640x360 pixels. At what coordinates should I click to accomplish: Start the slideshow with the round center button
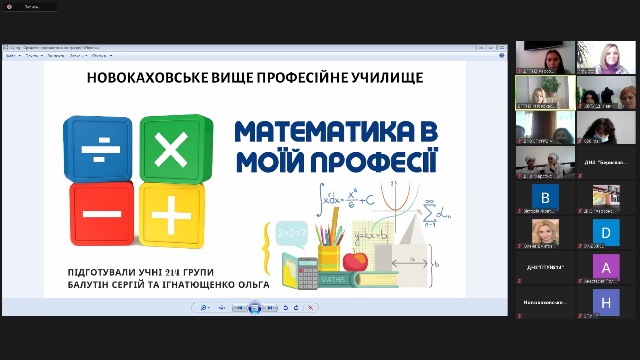click(255, 308)
